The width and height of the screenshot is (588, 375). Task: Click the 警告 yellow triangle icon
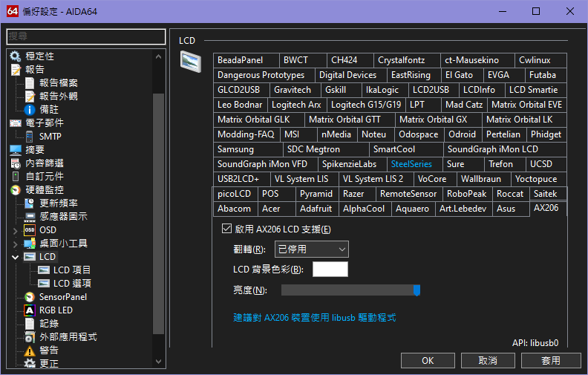pyautogui.click(x=30, y=350)
